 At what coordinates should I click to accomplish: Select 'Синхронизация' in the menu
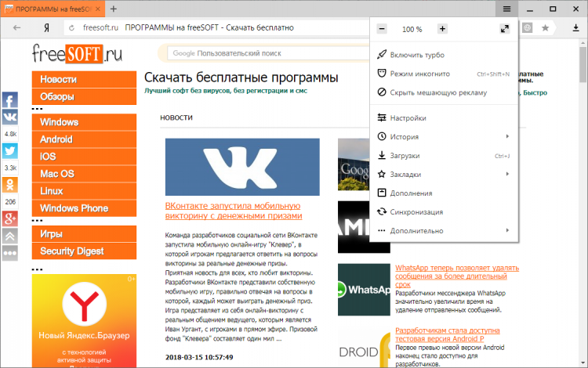[x=444, y=212]
